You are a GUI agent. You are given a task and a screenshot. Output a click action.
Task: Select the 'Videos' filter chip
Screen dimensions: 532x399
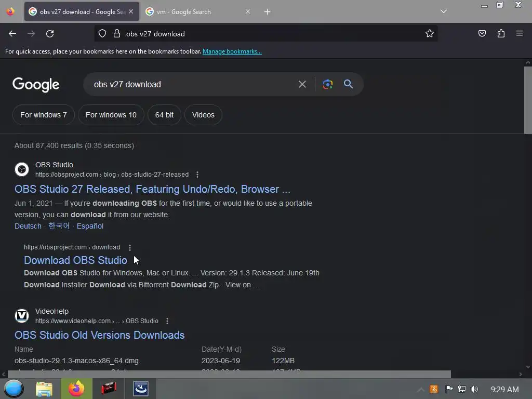point(203,115)
